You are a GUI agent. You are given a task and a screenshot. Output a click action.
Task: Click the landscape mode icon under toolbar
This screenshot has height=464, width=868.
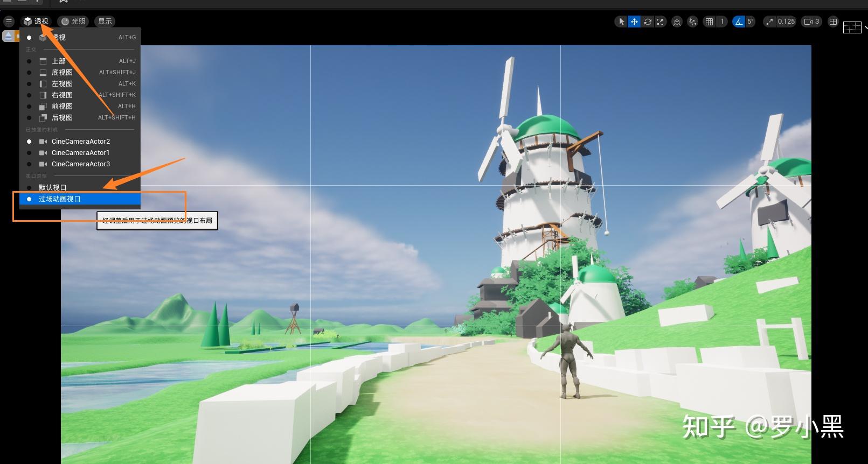[9, 36]
